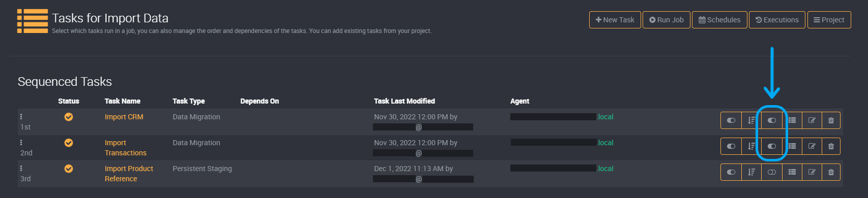Open the Import Transactions task link
The image size is (868, 198).
(x=125, y=148)
